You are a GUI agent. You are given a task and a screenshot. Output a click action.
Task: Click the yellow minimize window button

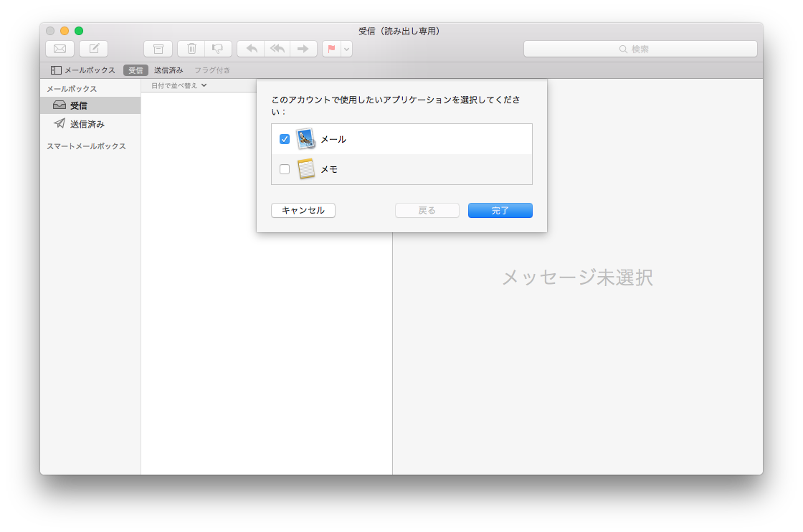pos(65,31)
